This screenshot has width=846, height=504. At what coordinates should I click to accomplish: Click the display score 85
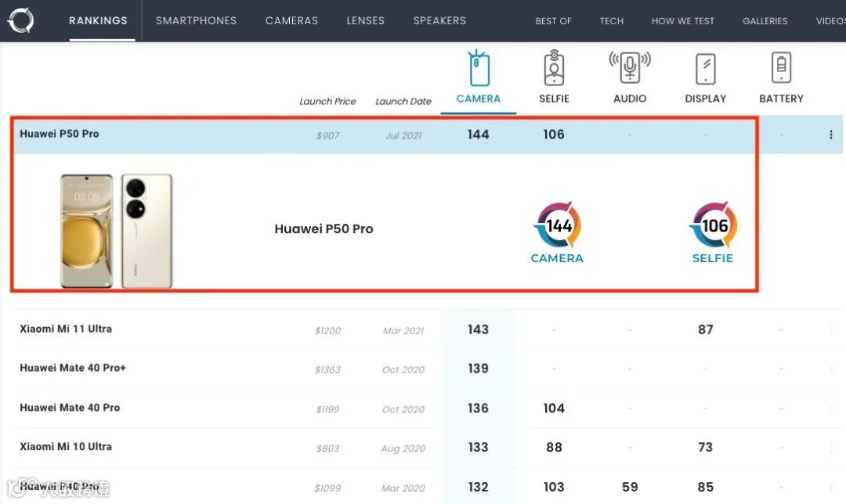click(x=706, y=487)
